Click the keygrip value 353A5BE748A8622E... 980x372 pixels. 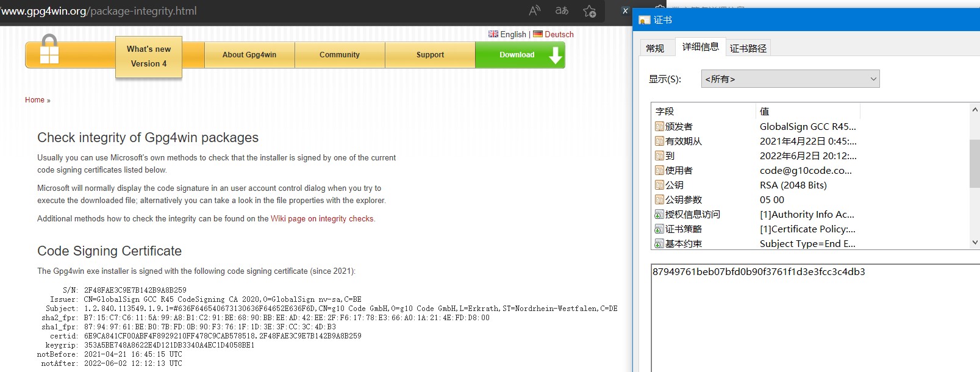169,345
